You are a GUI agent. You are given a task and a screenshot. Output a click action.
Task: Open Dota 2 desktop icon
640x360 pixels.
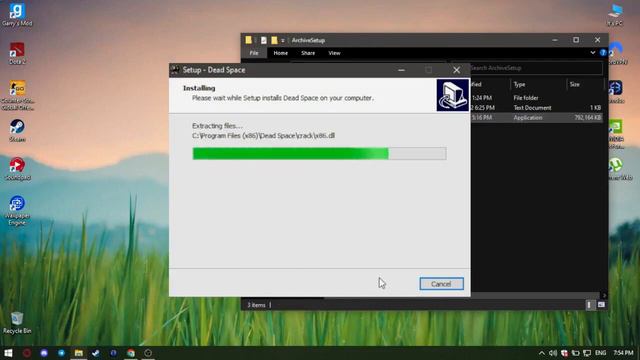coord(17,53)
